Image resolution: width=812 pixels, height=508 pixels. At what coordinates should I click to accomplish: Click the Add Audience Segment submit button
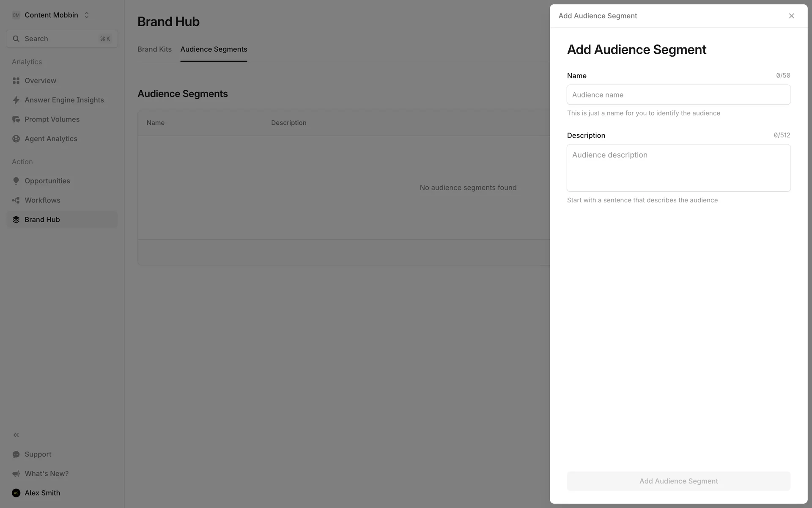(678, 481)
